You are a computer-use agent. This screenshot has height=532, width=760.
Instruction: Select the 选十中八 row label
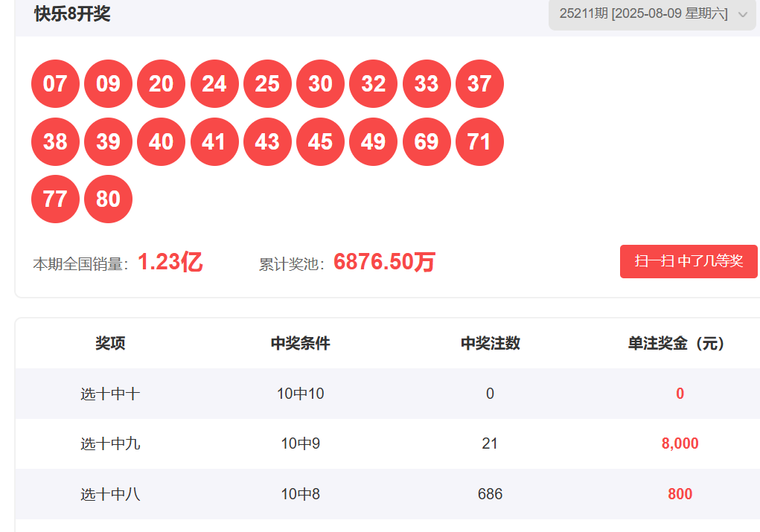110,494
